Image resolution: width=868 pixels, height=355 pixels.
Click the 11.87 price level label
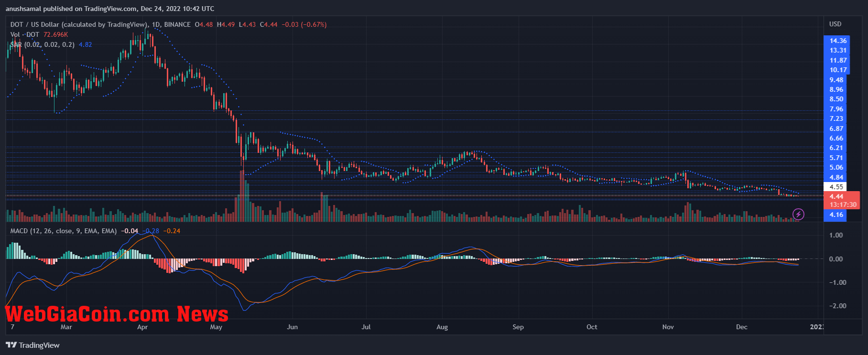[x=838, y=60]
